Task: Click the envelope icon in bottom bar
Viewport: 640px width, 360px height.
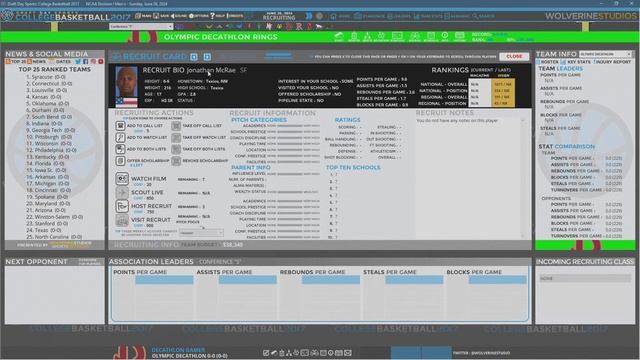Action: pyautogui.click(x=348, y=353)
